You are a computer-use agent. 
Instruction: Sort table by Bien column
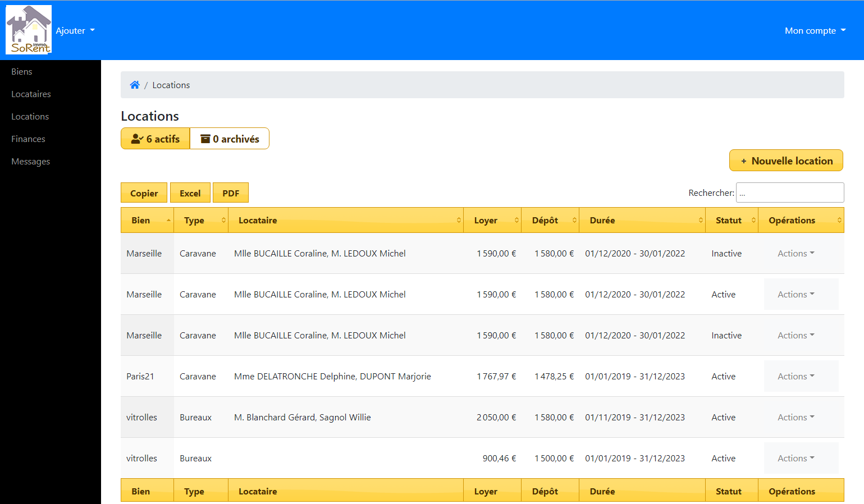[147, 220]
